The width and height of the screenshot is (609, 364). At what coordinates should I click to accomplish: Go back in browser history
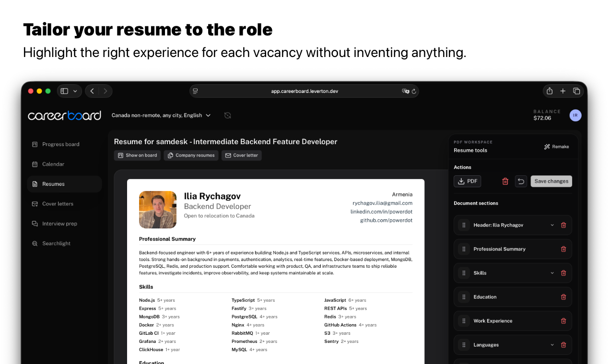[x=92, y=91]
